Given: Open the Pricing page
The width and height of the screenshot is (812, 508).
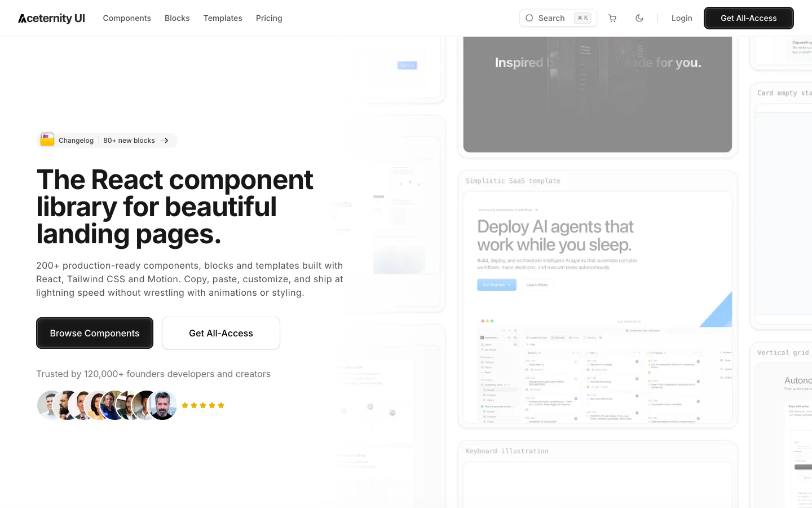Looking at the screenshot, I should tap(269, 18).
